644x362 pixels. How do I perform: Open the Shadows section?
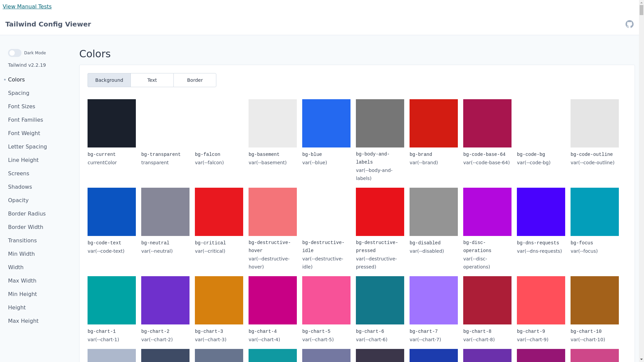20,187
